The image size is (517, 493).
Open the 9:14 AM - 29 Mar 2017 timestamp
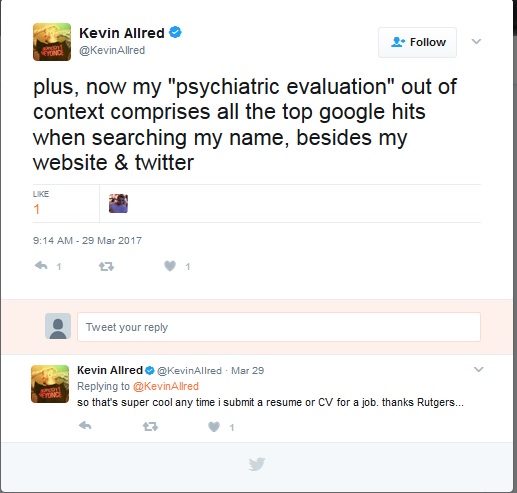(87, 241)
